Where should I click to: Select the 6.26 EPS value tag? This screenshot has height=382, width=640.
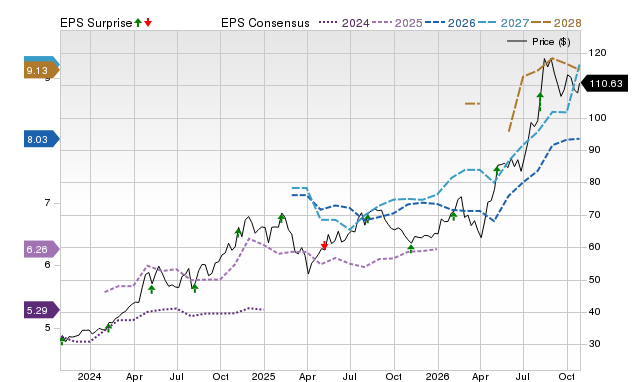[x=41, y=249]
